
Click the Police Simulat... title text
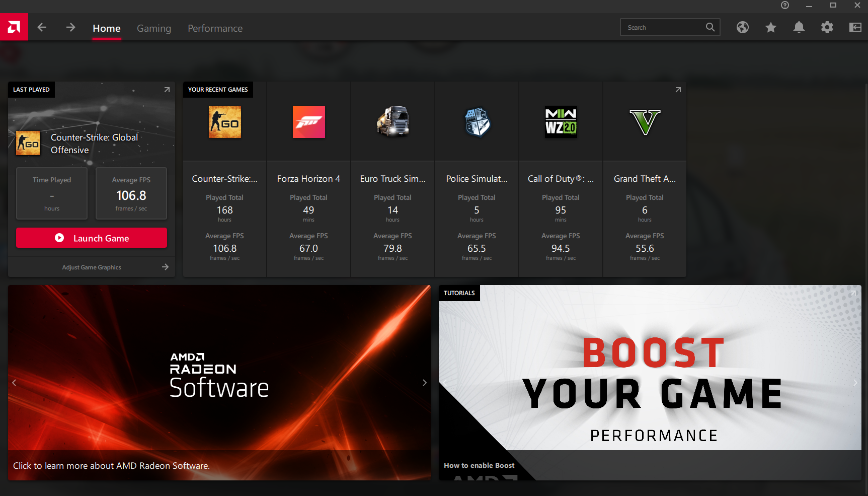(x=477, y=179)
